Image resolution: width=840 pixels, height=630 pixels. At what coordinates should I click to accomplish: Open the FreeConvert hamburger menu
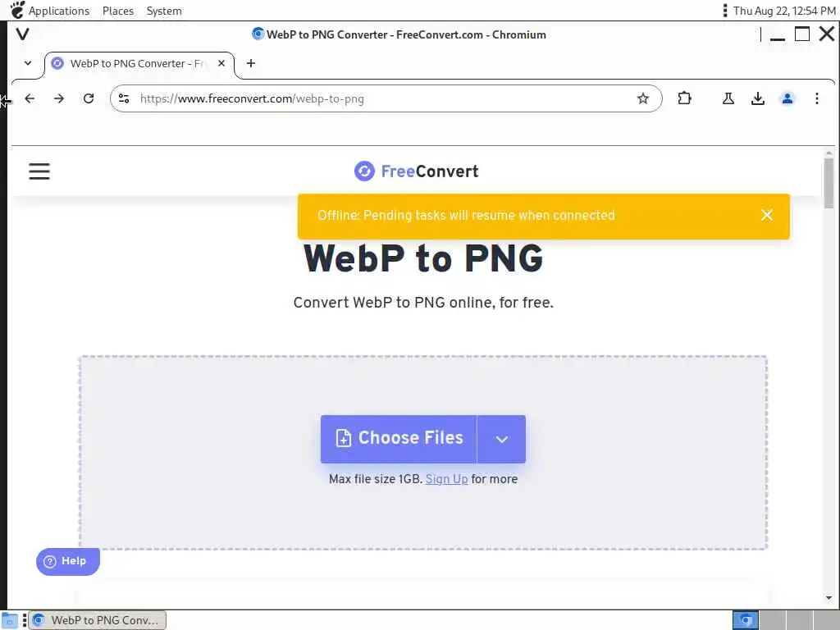(x=39, y=171)
